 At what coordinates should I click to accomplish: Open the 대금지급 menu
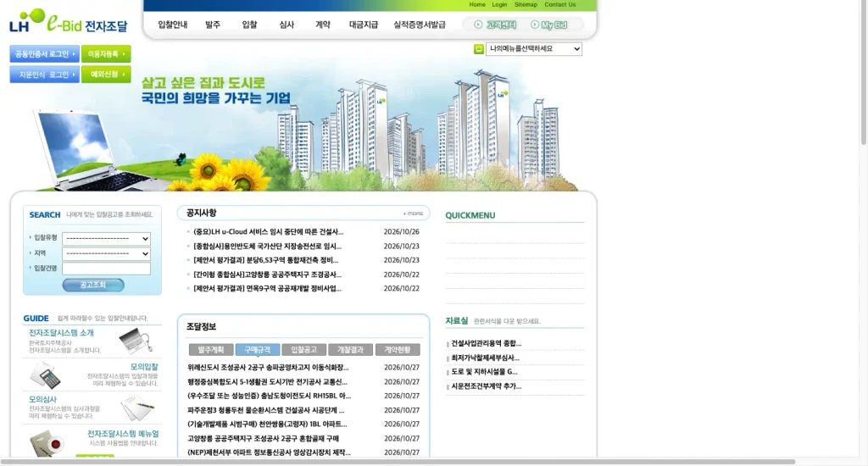point(364,25)
